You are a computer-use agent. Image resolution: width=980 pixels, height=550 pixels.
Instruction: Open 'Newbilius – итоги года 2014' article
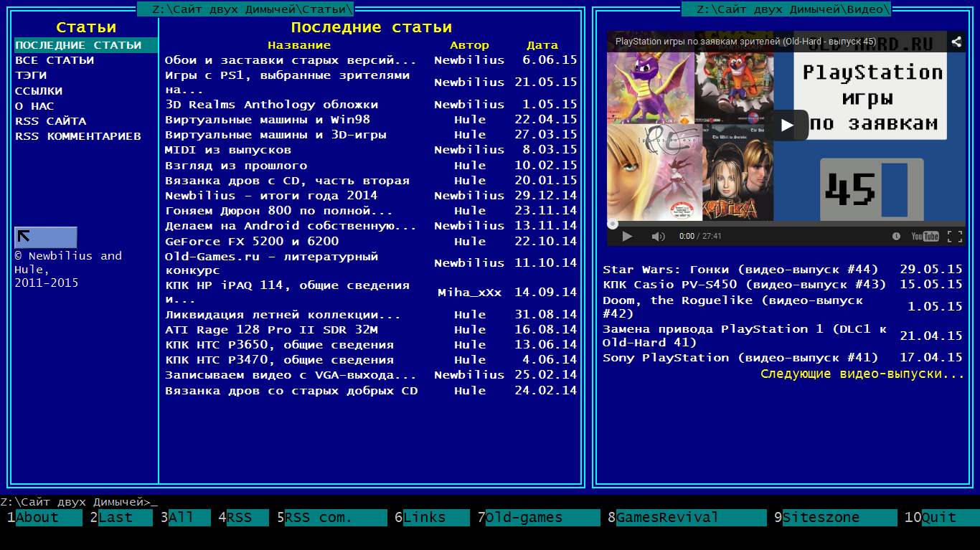tap(271, 196)
